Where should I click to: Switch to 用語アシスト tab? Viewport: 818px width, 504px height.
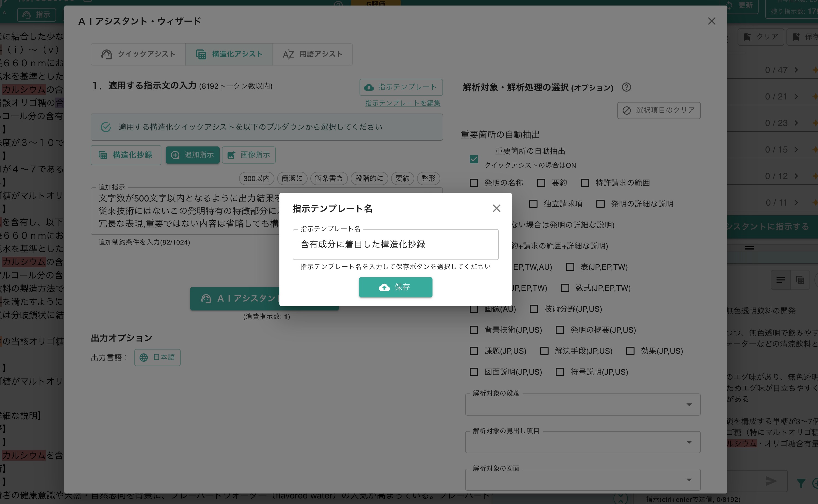[x=312, y=54]
